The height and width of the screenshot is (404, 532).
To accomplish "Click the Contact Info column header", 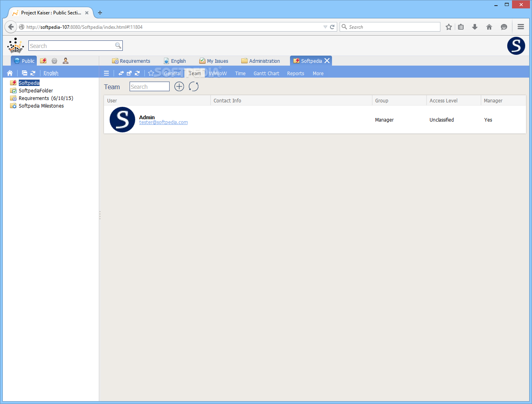I will 291,100.
